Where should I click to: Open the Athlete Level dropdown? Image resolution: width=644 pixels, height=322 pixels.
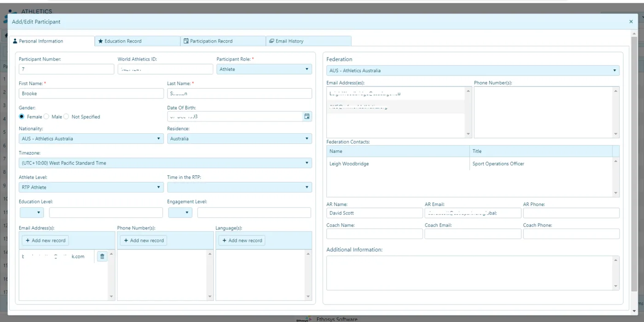tap(91, 187)
